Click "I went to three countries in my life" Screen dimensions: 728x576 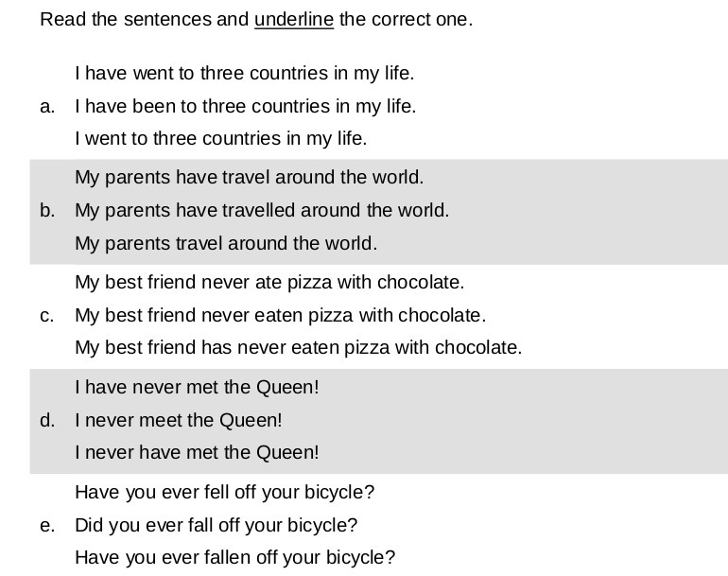tap(220, 138)
